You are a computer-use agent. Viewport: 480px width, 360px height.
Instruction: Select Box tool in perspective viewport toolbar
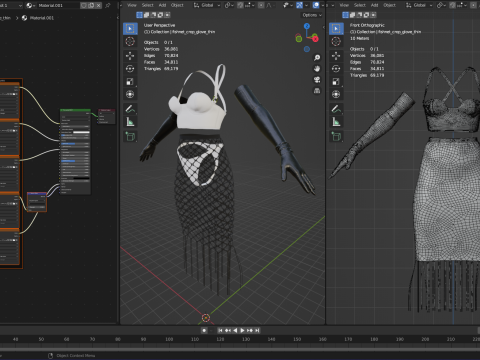[x=130, y=29]
